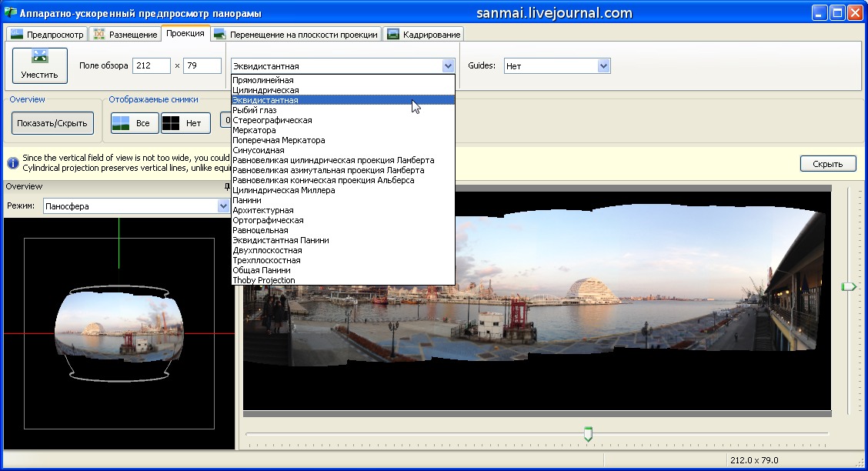
Task: Show all images with the Все button
Action: pos(135,123)
